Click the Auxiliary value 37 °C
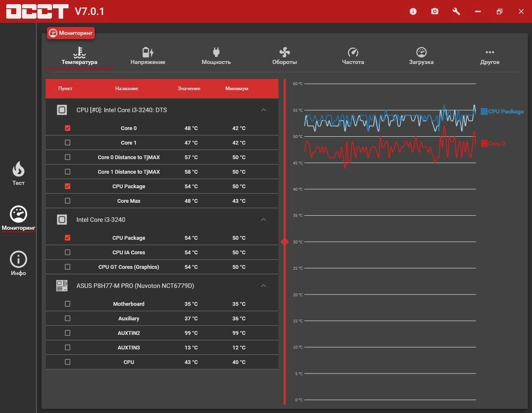The width and height of the screenshot is (532, 413). [191, 318]
